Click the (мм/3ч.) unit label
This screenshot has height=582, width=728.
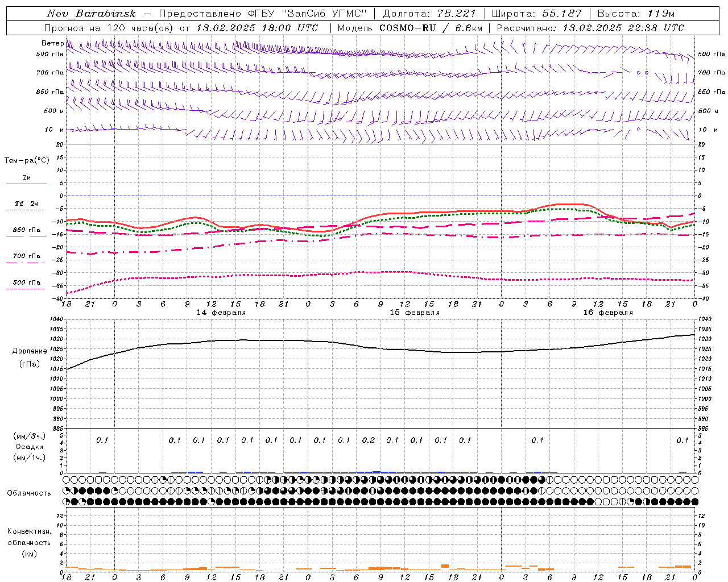pos(30,436)
